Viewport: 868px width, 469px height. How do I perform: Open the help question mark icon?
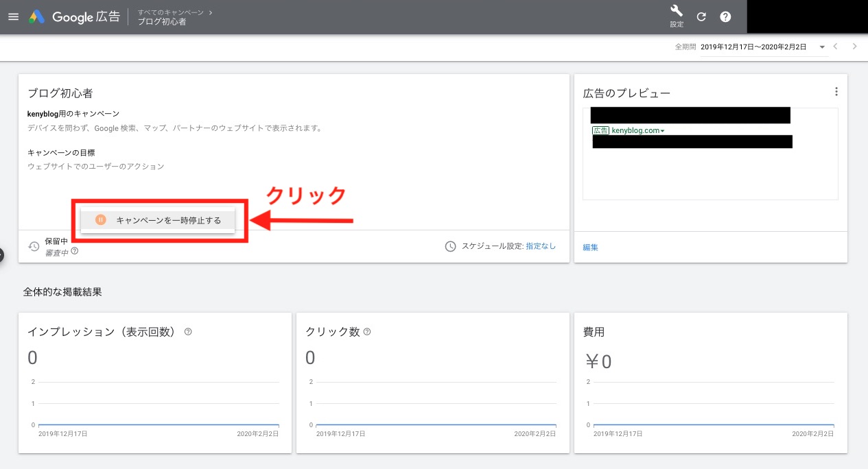[725, 17]
